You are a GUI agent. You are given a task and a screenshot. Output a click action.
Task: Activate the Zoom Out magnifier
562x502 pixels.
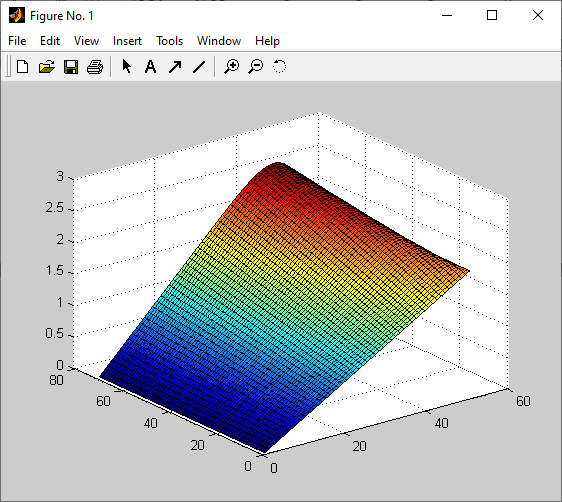[x=256, y=67]
